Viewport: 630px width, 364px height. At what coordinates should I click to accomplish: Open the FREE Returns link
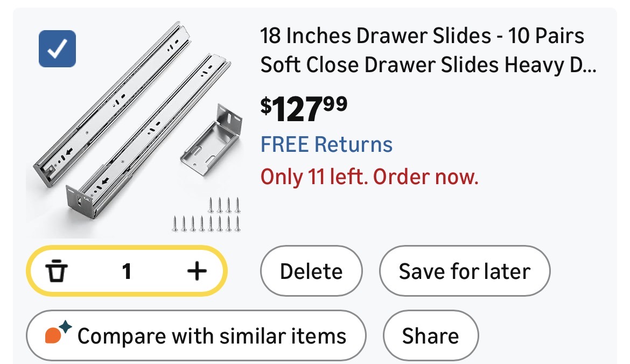tap(326, 145)
